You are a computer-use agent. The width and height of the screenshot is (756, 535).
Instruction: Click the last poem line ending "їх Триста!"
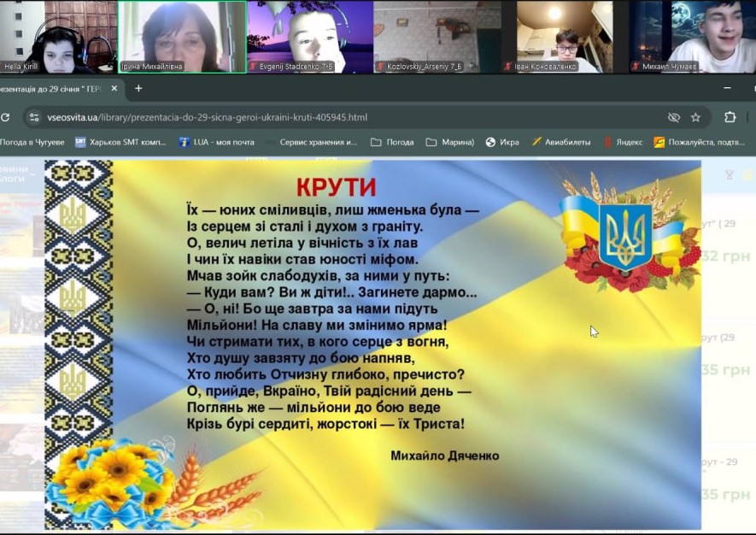click(x=325, y=424)
